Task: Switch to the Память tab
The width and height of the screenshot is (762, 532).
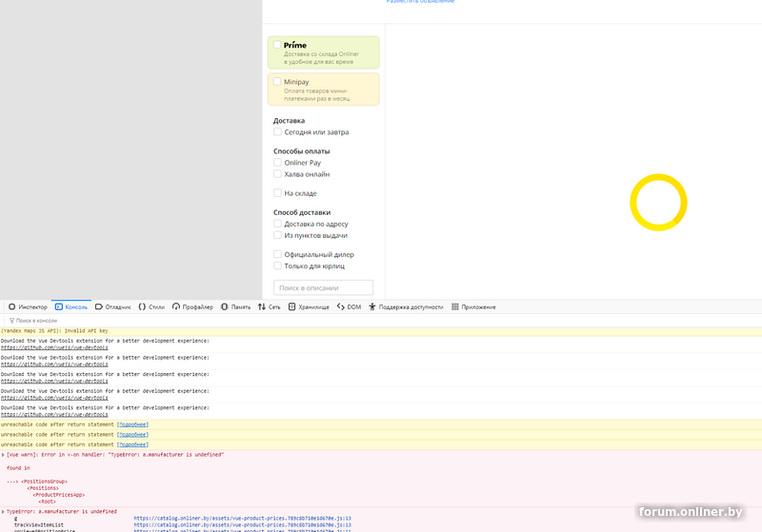Action: (x=235, y=306)
